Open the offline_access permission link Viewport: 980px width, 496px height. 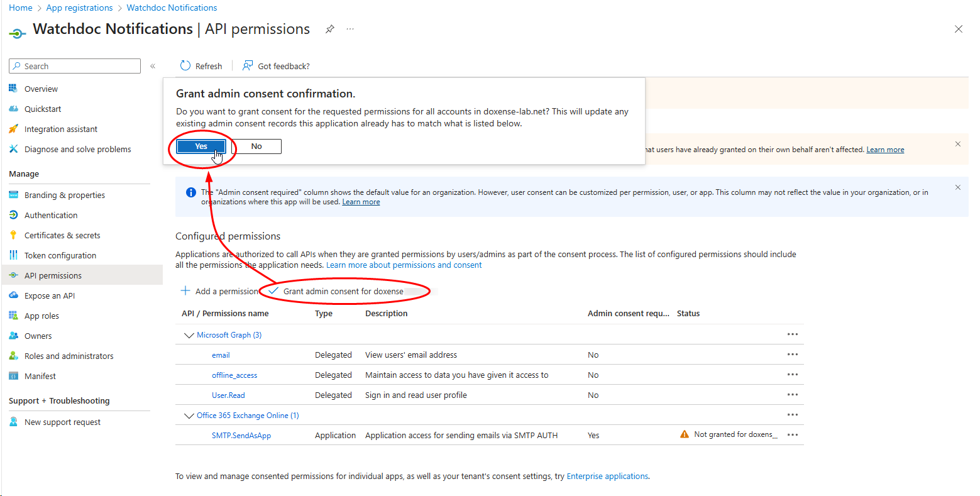[234, 375]
